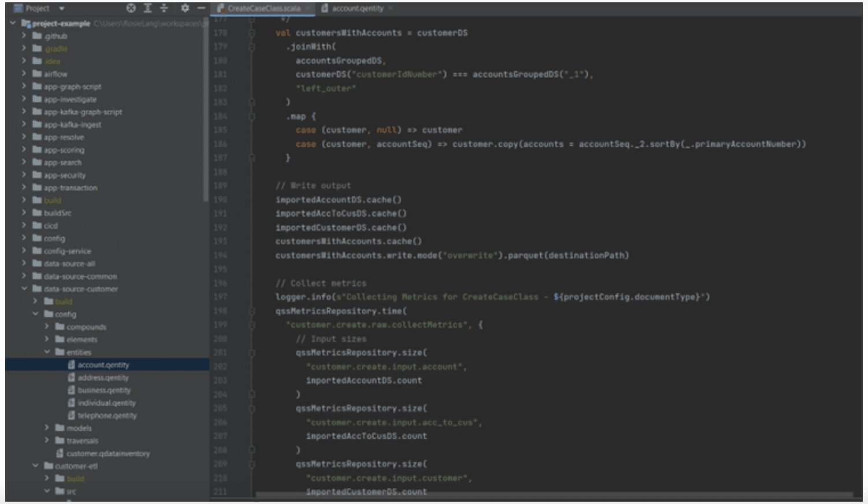Click the editor horizontal scrollbar at bottom

point(555,495)
